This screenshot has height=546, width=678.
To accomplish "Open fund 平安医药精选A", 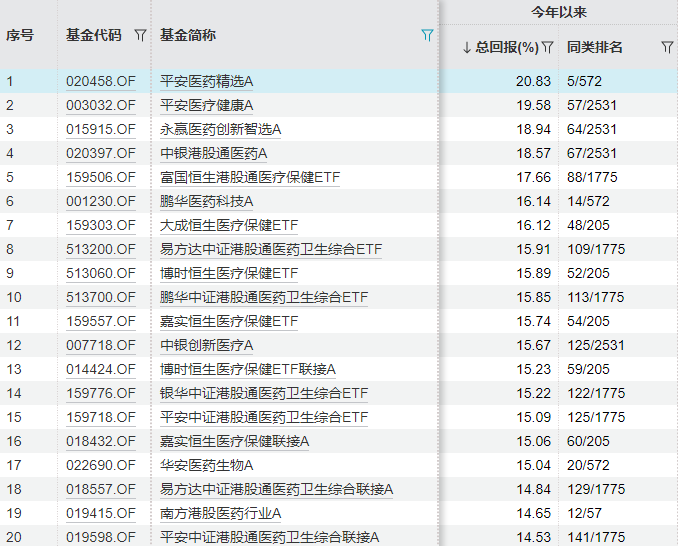I will click(x=206, y=81).
